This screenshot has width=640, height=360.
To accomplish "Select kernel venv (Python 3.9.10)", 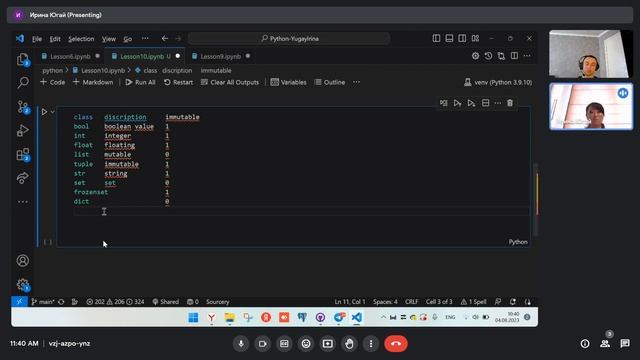I will point(498,82).
